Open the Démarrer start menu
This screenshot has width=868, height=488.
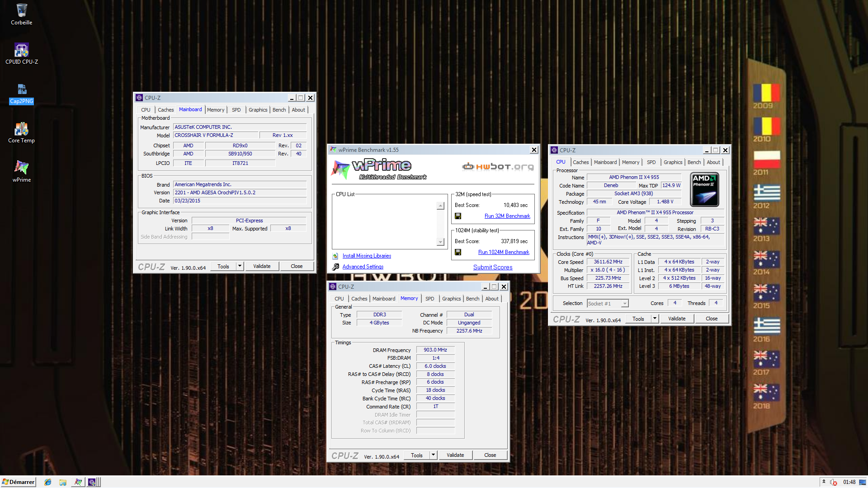18,482
